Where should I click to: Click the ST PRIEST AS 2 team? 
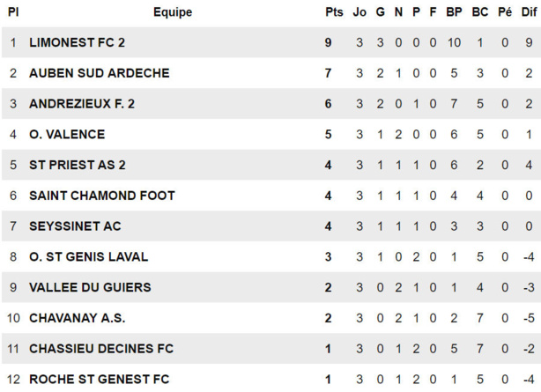(77, 165)
